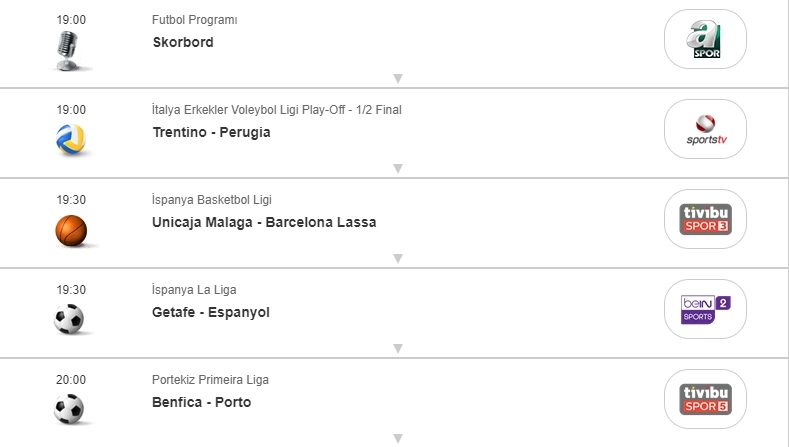The width and height of the screenshot is (789, 447).
Task: Open the beIN Sports 2 channel logo
Action: click(705, 308)
